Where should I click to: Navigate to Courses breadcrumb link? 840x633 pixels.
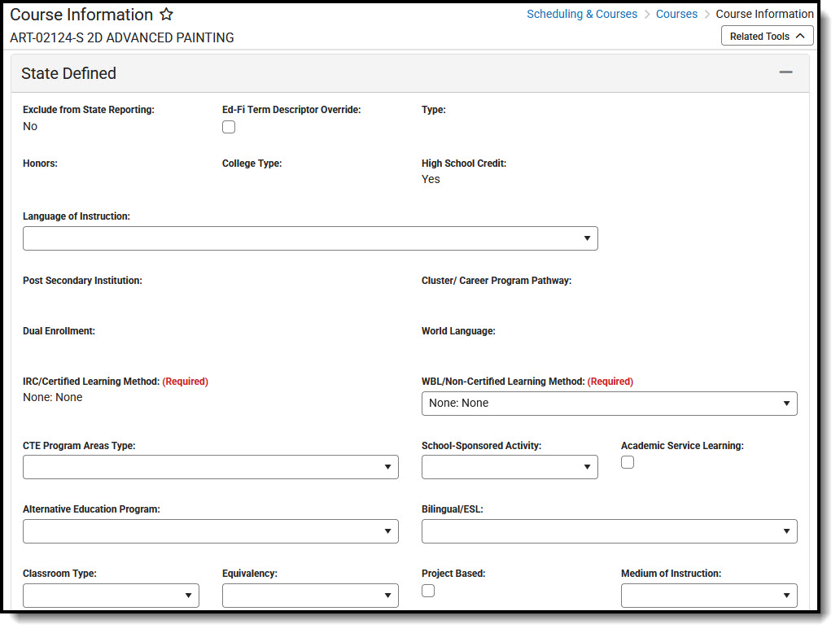[x=676, y=14]
